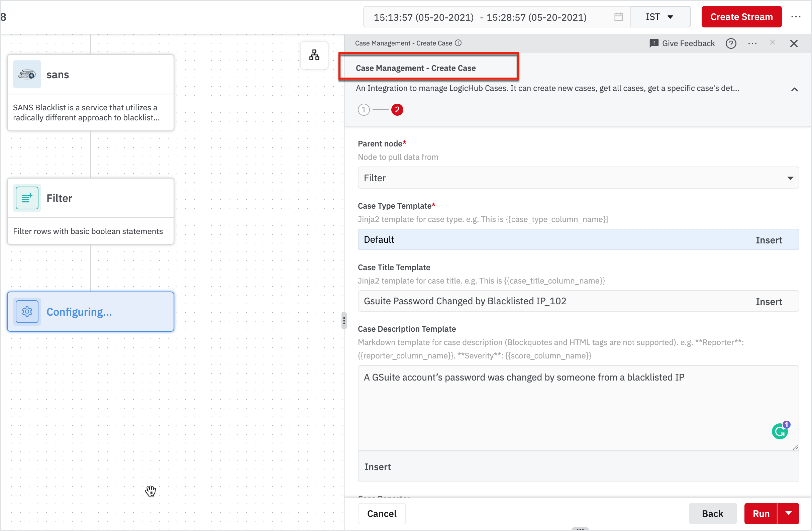Click the SANS Blacklist description text
The height and width of the screenshot is (531, 812).
tap(86, 113)
